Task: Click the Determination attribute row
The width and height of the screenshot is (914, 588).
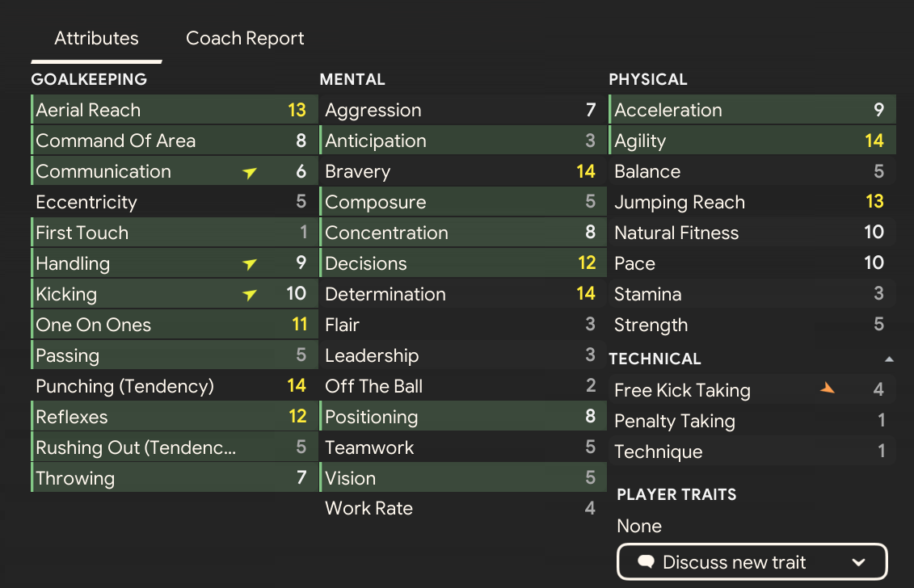Action: [461, 294]
